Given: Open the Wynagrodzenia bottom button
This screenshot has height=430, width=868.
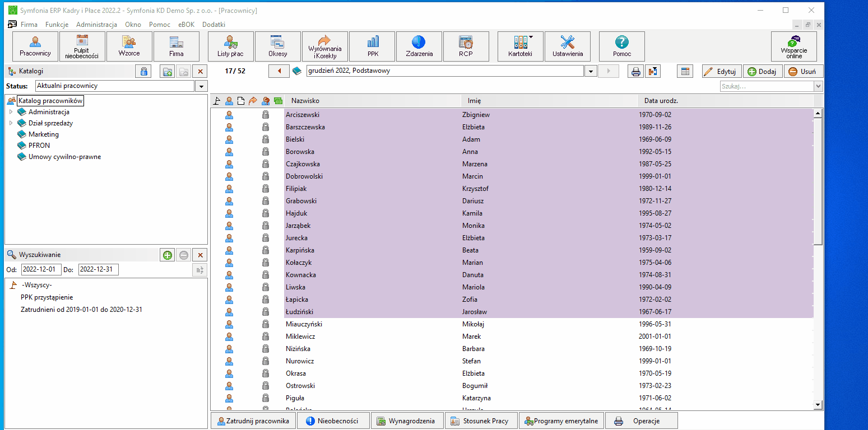Looking at the screenshot, I should pyautogui.click(x=407, y=421).
